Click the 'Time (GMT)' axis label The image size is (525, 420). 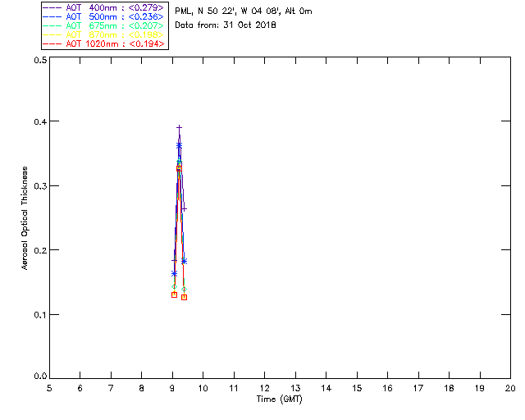pos(279,399)
